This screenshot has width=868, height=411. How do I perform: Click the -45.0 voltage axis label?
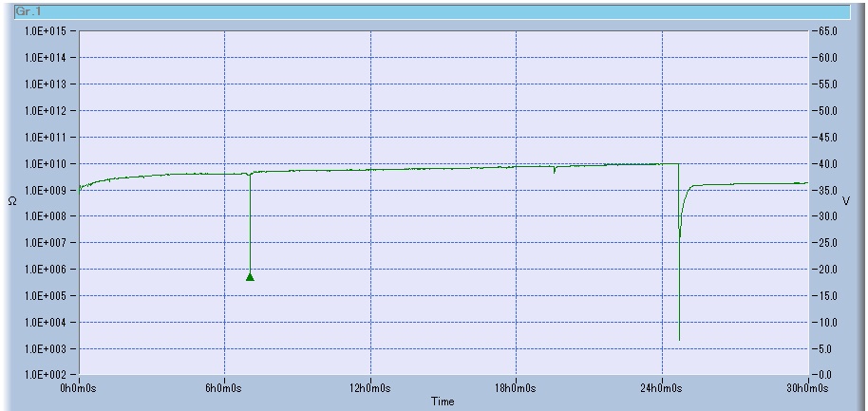coord(825,138)
